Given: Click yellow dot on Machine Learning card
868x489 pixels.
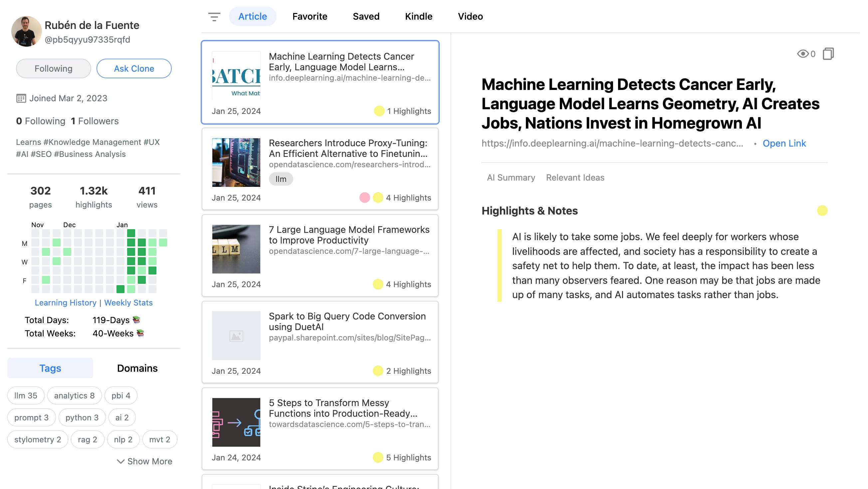Looking at the screenshot, I should (379, 111).
